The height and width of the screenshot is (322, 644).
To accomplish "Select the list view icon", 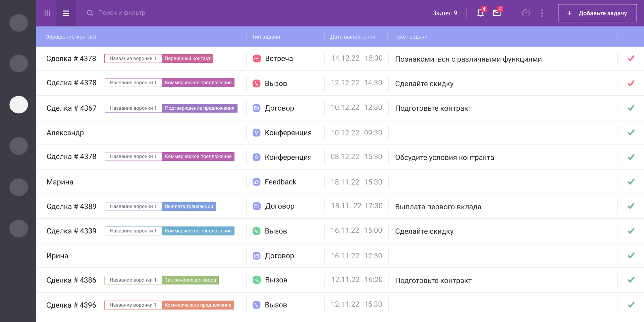I will pyautogui.click(x=66, y=13).
